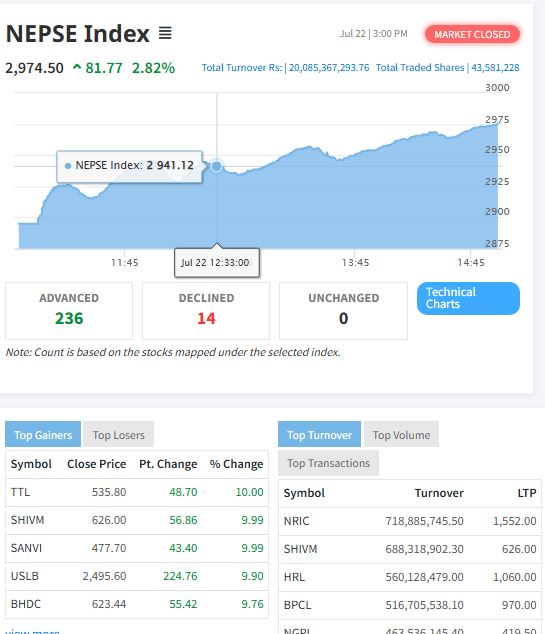Click the highlighted data point on chart
The height and width of the screenshot is (634, 545).
(x=217, y=166)
